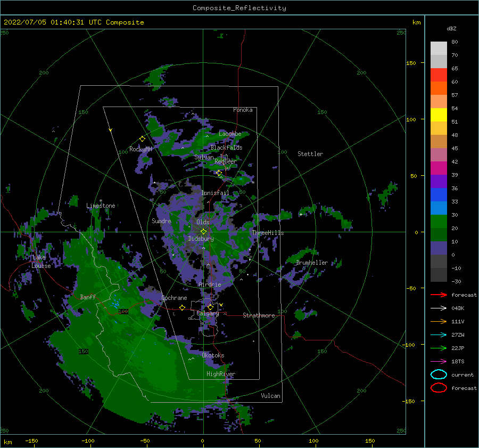Click the Strathmore town label
This screenshot has width=479, height=448.
(259, 315)
